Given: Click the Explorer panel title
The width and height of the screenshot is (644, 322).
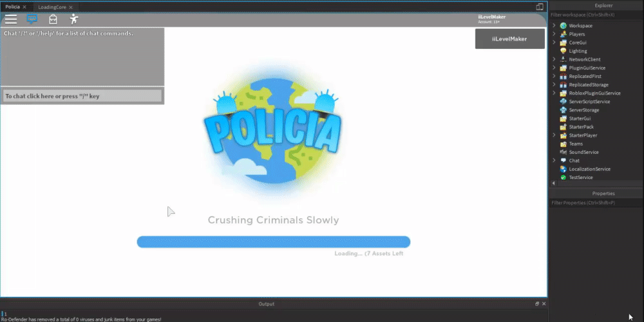Looking at the screenshot, I should 603,5.
